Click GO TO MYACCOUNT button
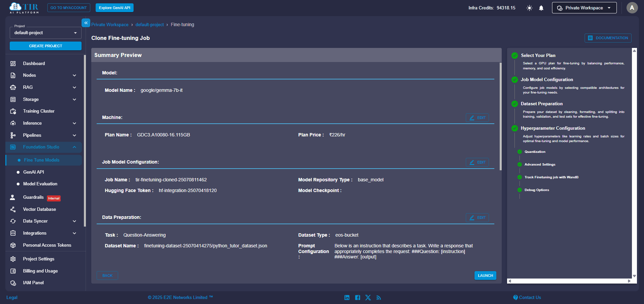The width and height of the screenshot is (644, 304). click(69, 8)
